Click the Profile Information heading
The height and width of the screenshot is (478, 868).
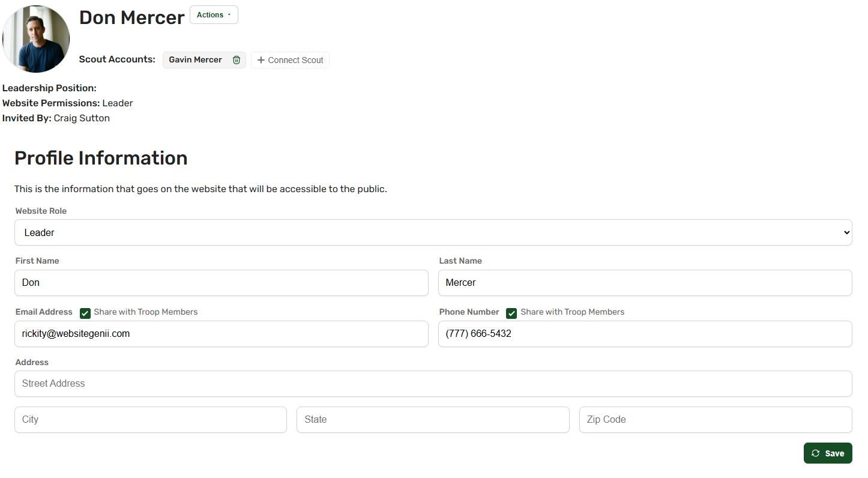(x=101, y=158)
